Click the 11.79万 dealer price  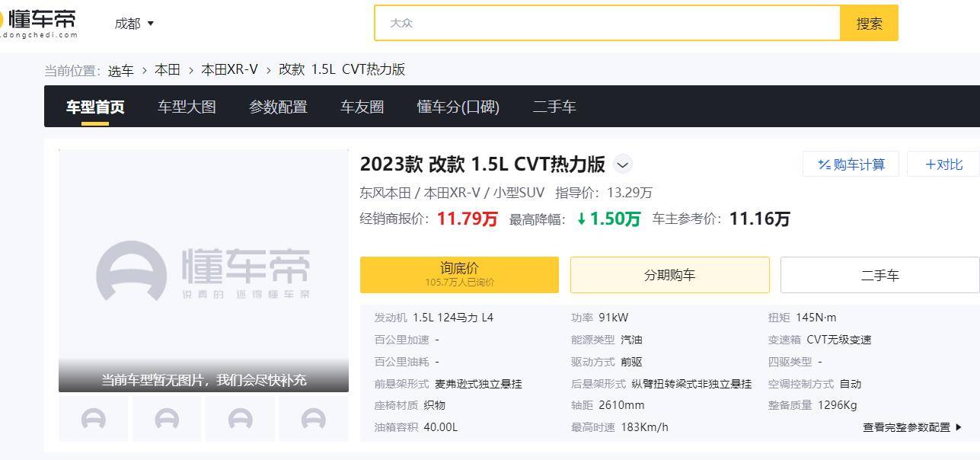pos(467,219)
